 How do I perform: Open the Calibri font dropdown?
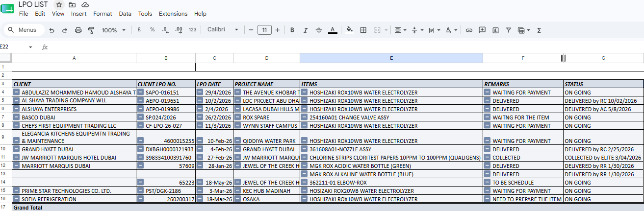(223, 30)
